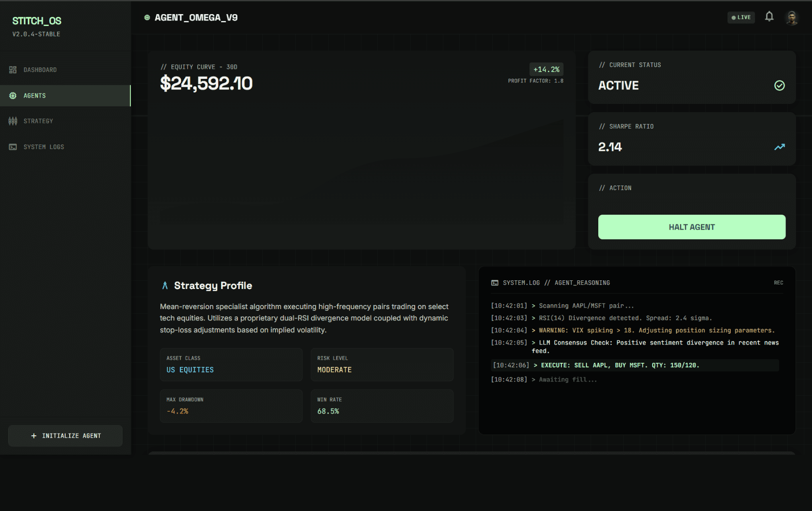Screen dimensions: 812x511
Task: Toggle the REC recording indicator
Action: coord(778,283)
